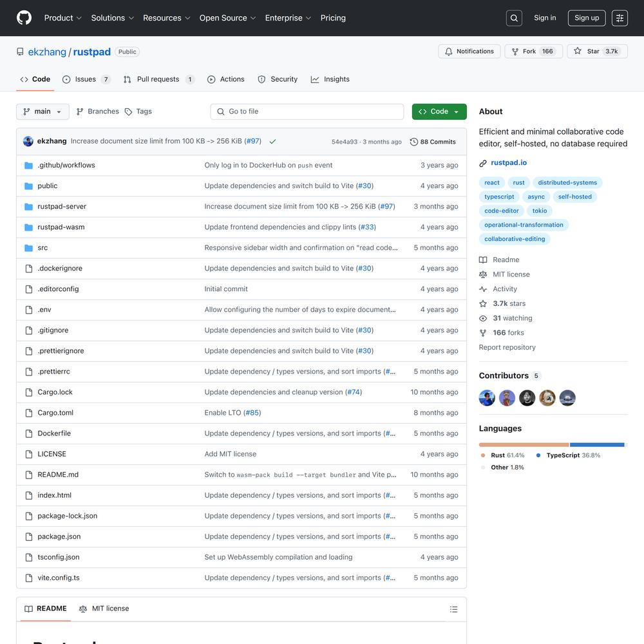Open the 88 Commits history

tap(433, 142)
